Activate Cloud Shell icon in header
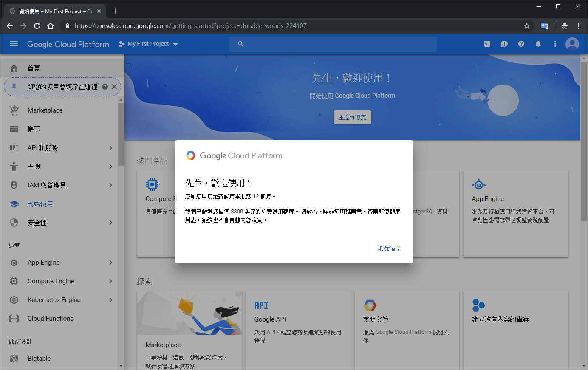The image size is (588, 370). (x=487, y=44)
